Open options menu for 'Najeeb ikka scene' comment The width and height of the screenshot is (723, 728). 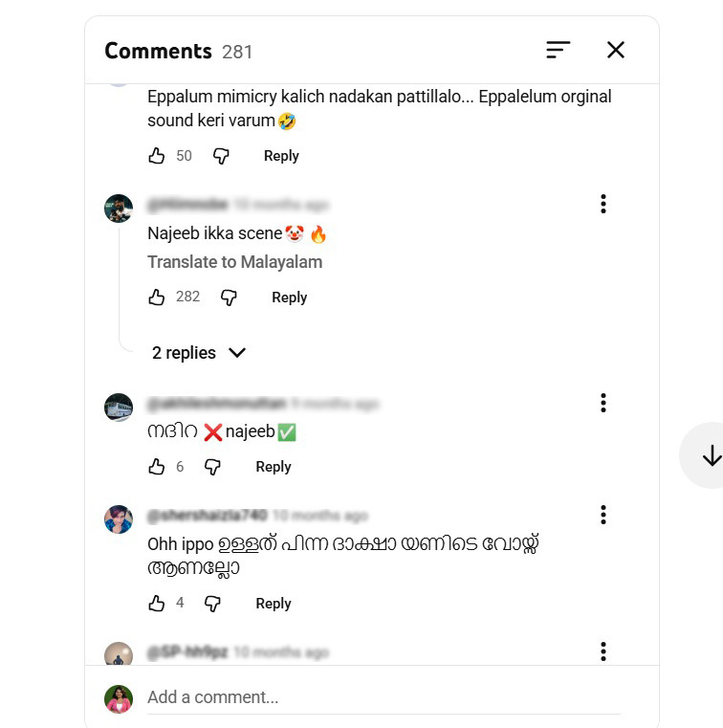click(x=603, y=204)
